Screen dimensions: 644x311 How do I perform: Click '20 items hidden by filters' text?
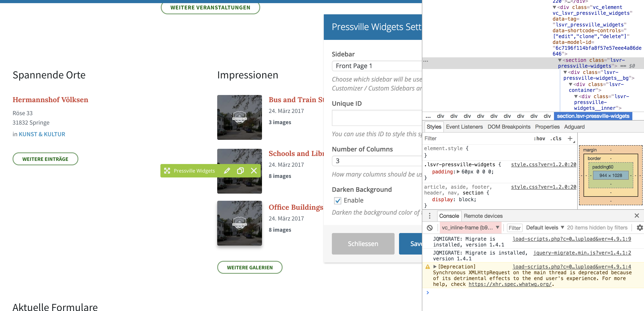coord(597,228)
